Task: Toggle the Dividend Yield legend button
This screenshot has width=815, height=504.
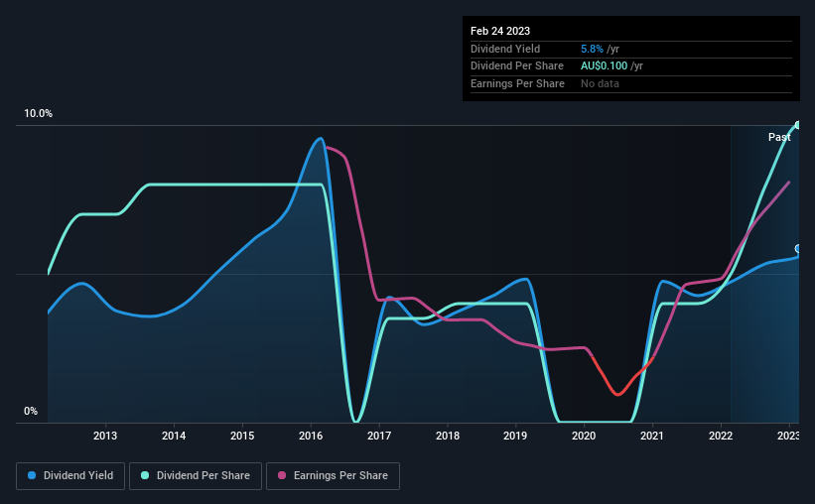Action: [70, 476]
